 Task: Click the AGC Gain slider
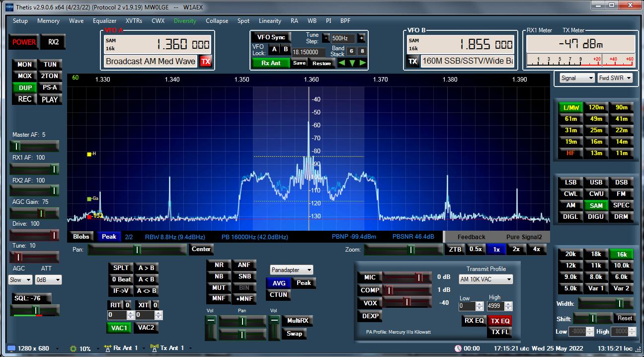[x=34, y=213]
